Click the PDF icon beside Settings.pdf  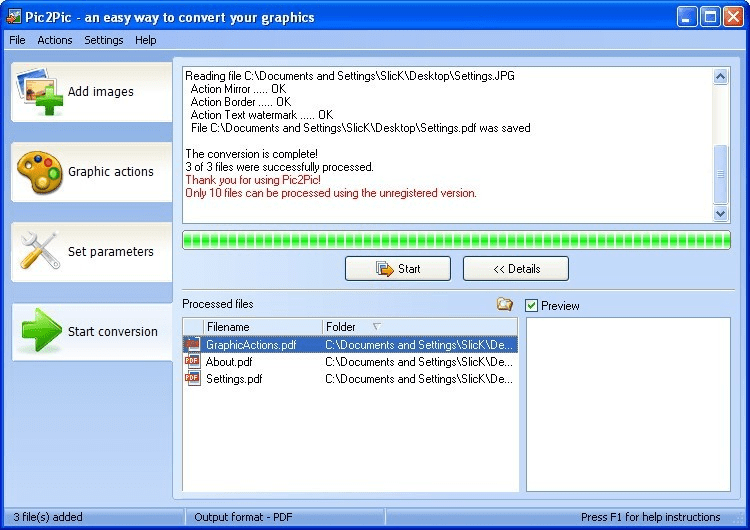tap(192, 378)
